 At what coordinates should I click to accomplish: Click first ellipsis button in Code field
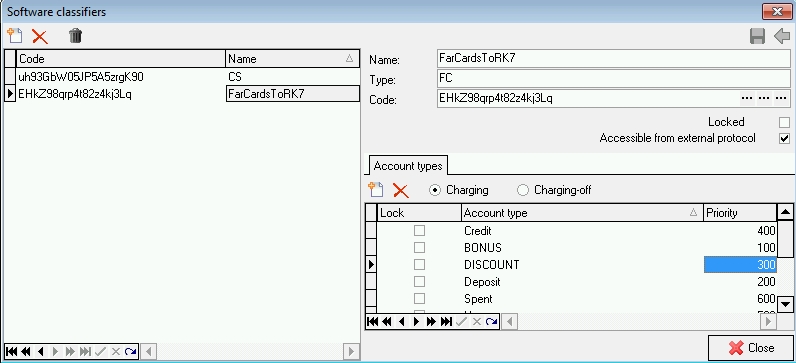coord(746,98)
